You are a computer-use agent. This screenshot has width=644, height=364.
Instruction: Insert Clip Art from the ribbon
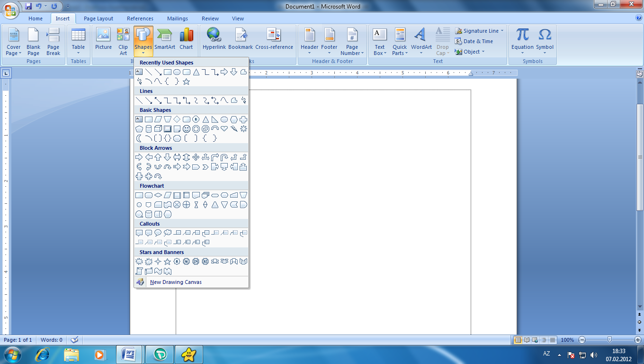123,42
